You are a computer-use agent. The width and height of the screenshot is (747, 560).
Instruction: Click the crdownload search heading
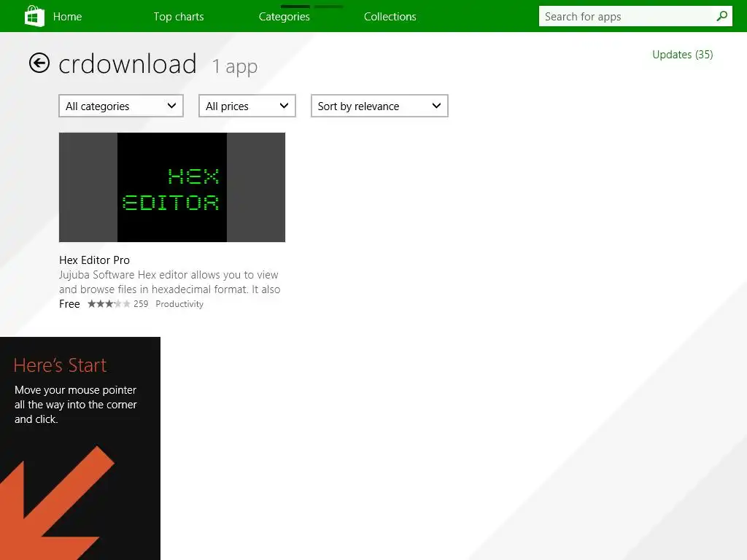[x=128, y=64]
